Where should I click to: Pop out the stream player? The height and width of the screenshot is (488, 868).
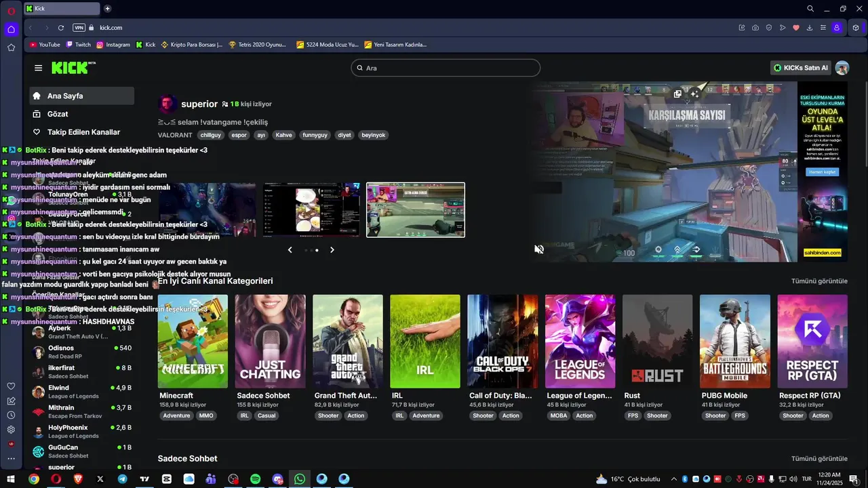(677, 94)
